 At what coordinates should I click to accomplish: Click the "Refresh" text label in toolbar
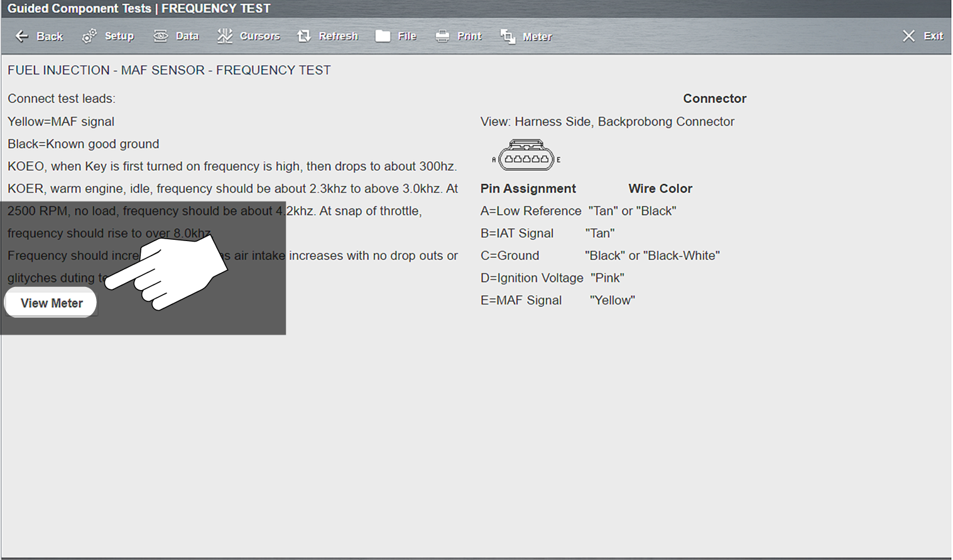338,36
